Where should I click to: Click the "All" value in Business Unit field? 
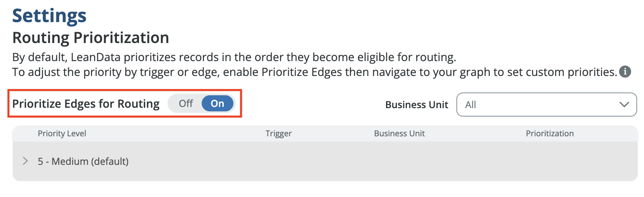[x=470, y=105]
